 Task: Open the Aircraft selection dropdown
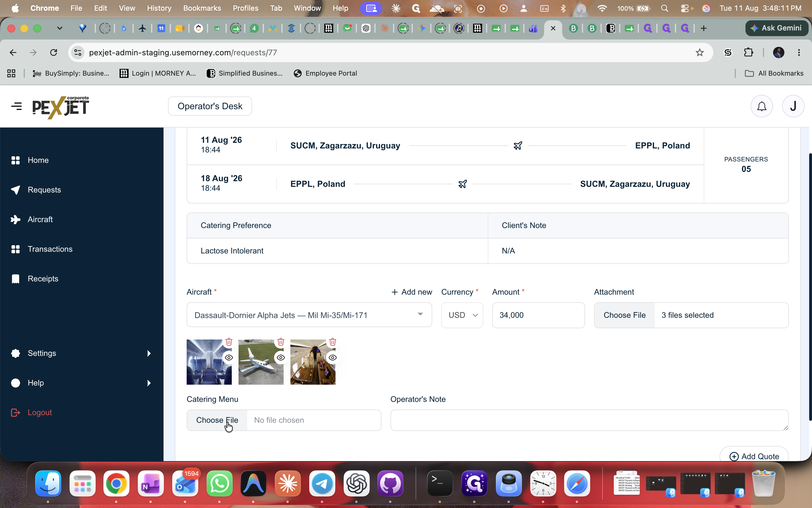(x=309, y=315)
